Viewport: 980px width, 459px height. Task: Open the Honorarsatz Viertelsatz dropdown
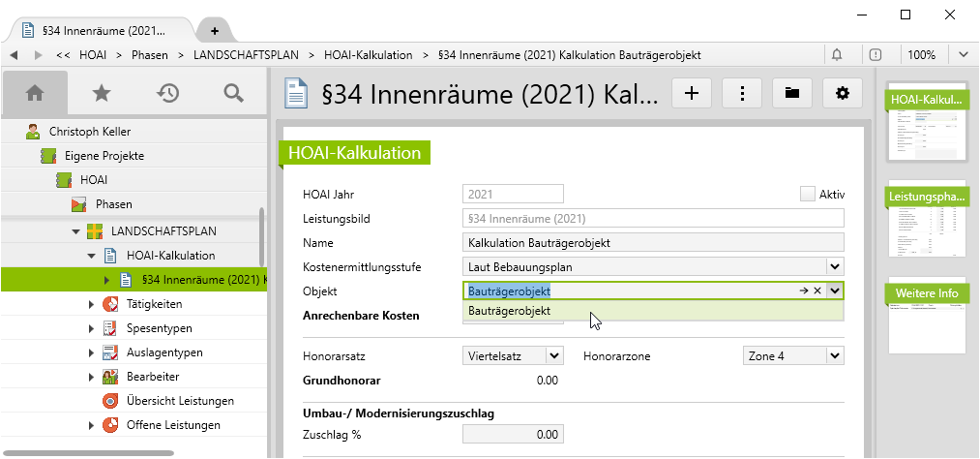tap(554, 356)
